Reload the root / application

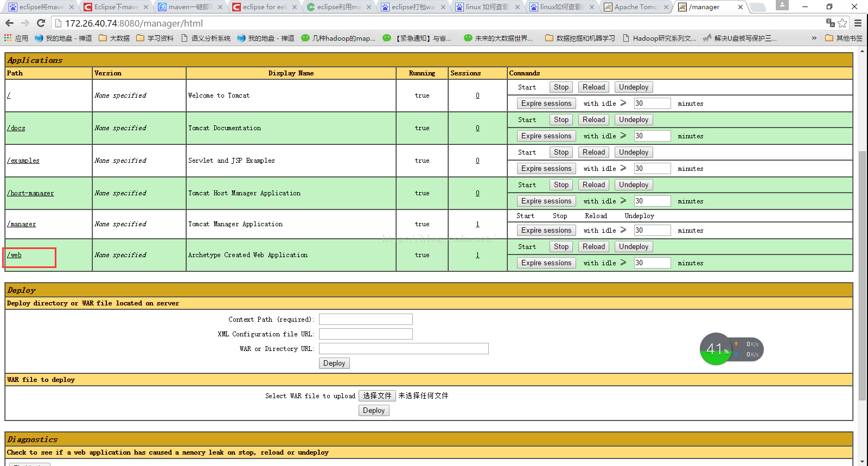pos(593,87)
